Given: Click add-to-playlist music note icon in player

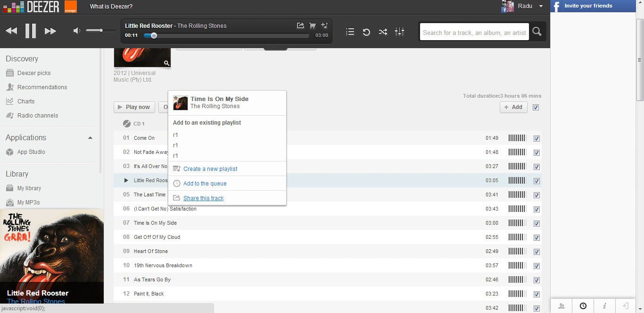Looking at the screenshot, I should pos(324,25).
